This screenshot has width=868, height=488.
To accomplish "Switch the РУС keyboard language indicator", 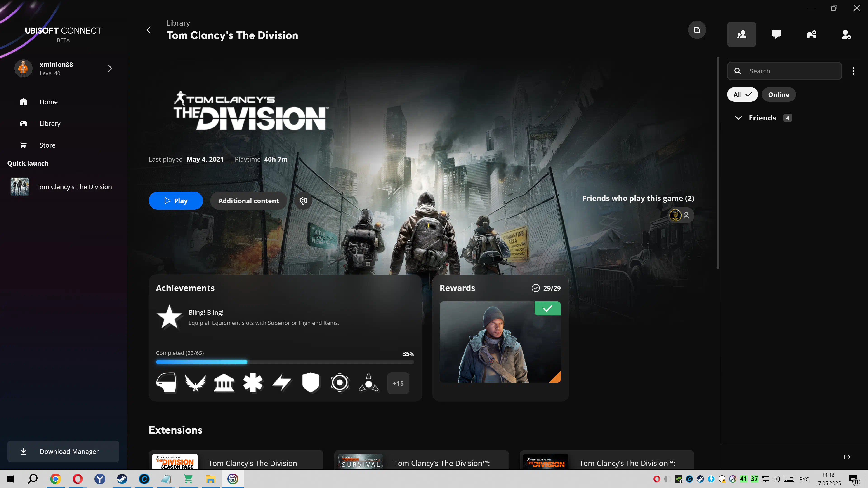I will (x=804, y=479).
